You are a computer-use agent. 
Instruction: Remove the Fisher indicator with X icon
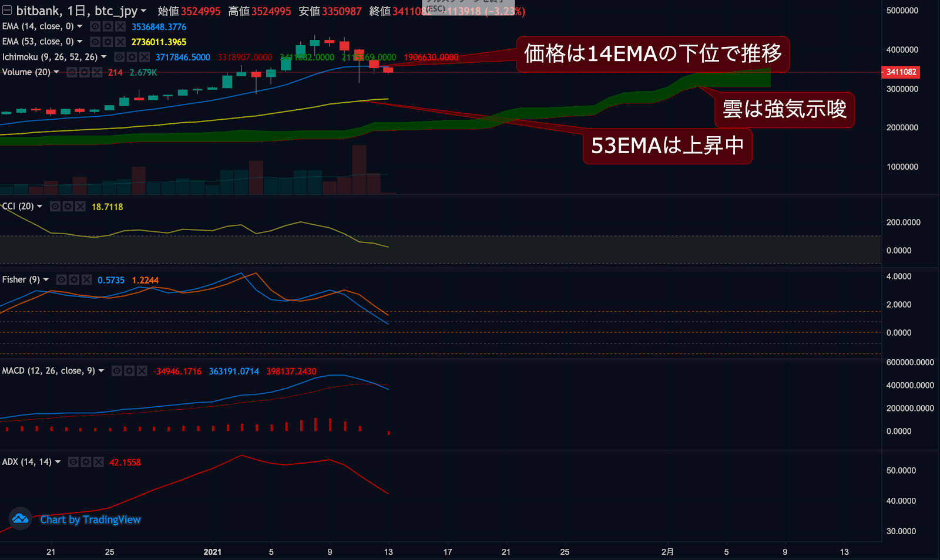(x=87, y=280)
